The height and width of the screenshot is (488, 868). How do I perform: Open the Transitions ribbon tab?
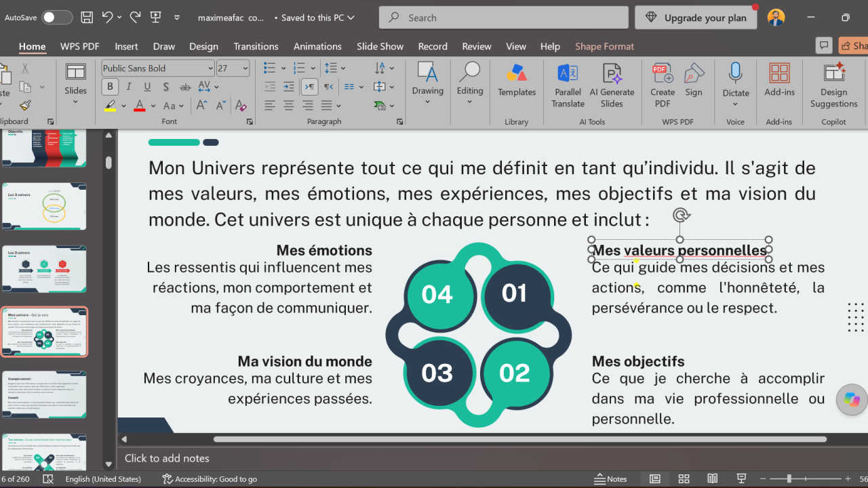[256, 46]
